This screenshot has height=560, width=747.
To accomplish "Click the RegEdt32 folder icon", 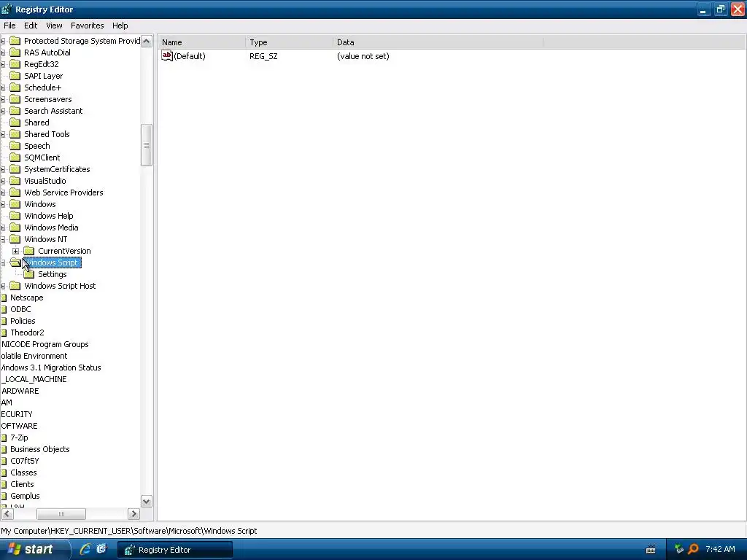I will (15, 64).
